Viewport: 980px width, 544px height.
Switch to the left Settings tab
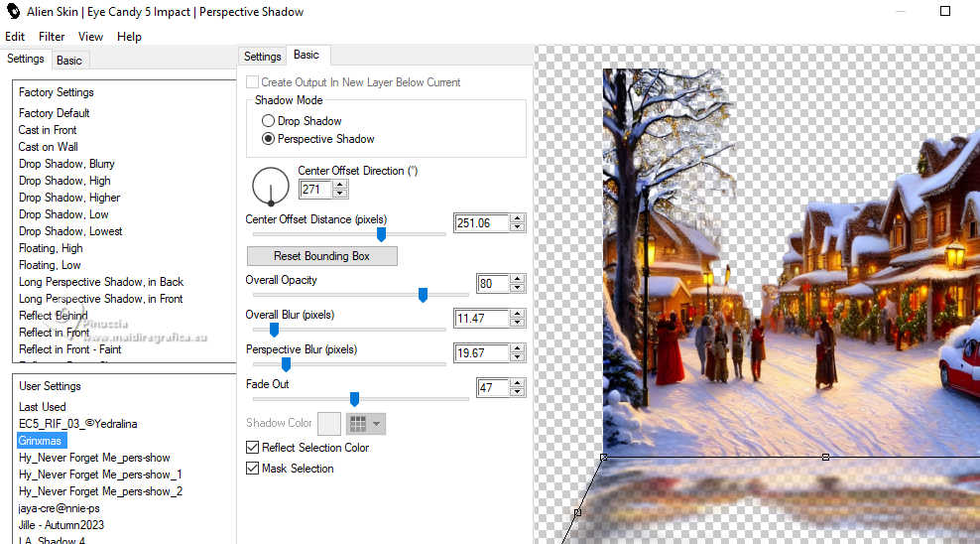[26, 59]
